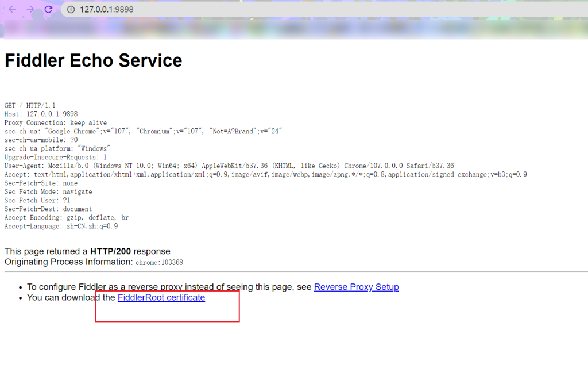The image size is (588, 368).
Task: Click the Fiddler Echo Service heading
Action: (94, 60)
